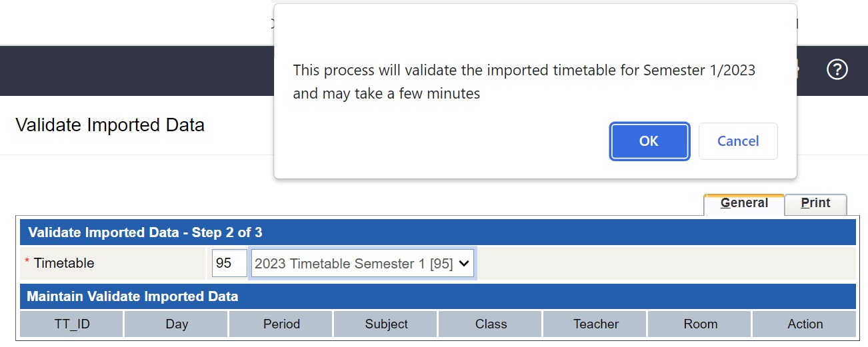The height and width of the screenshot is (347, 868).
Task: Switch to the General tab
Action: (744, 204)
